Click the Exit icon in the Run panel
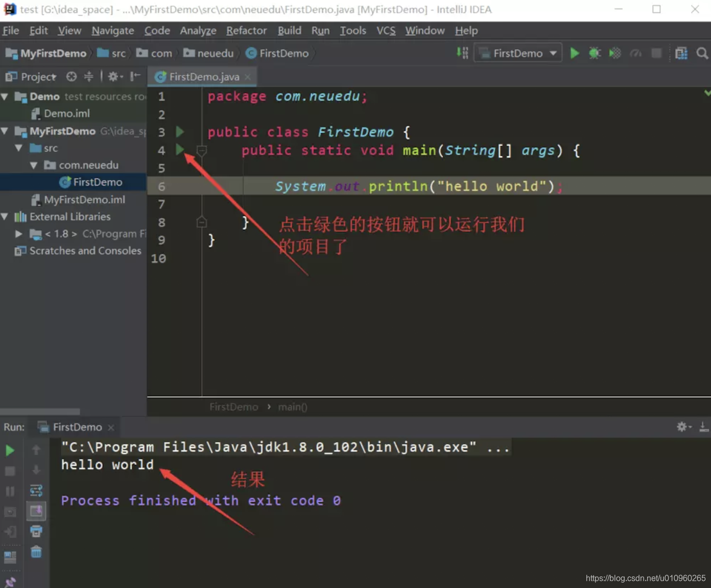This screenshot has height=588, width=711. pos(10,532)
